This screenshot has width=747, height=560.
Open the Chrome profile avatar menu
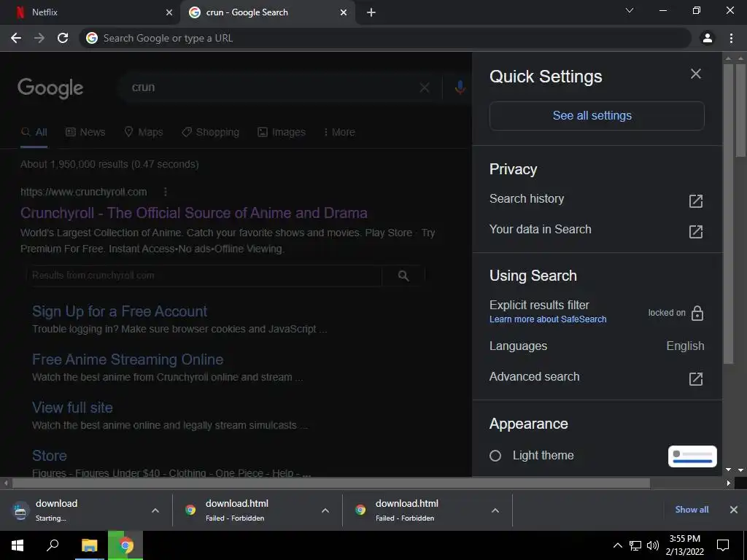pyautogui.click(x=708, y=38)
